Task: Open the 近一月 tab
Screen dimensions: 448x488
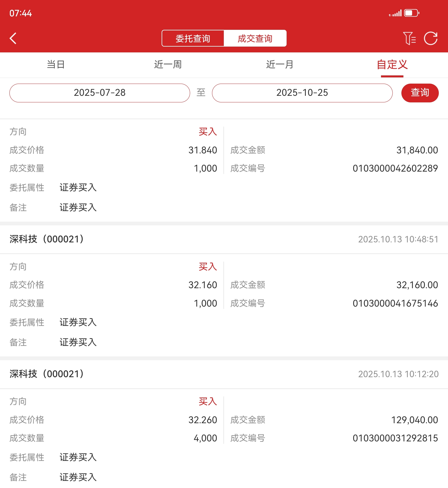Action: pyautogui.click(x=280, y=64)
